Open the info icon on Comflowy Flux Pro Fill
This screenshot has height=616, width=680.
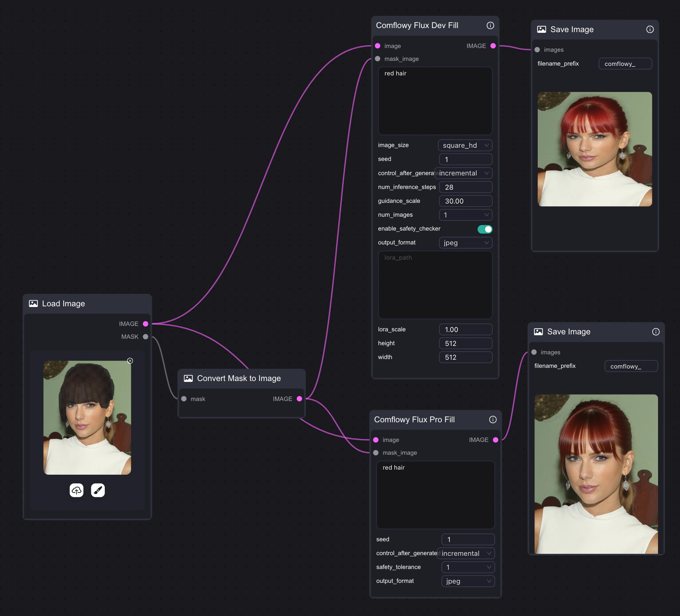492,420
